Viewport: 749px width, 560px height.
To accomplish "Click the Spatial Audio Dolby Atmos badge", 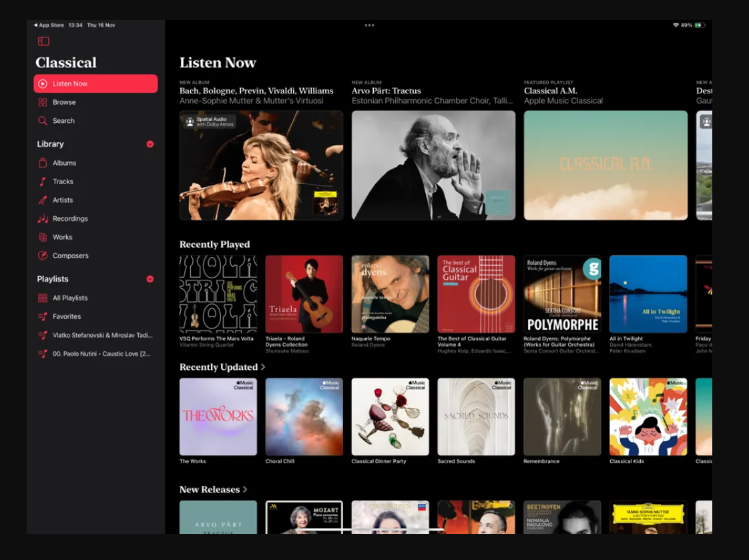I will pos(210,121).
